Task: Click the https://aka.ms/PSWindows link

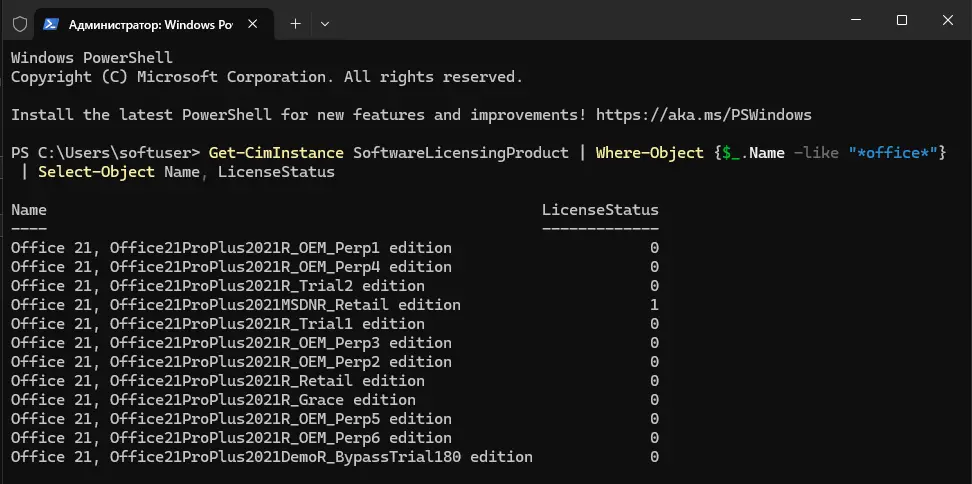Action: [704, 115]
